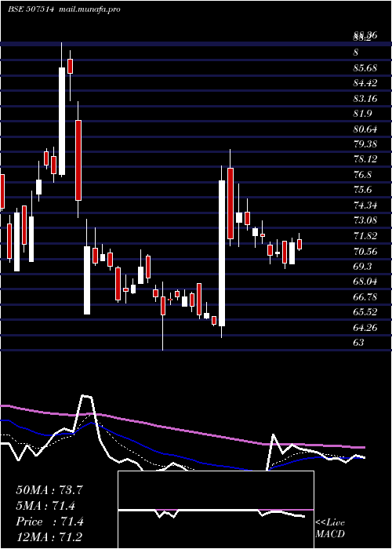Image resolution: width=392 pixels, height=549 pixels.
Task: Click the 64.26 price label
Action: [x=365, y=327]
